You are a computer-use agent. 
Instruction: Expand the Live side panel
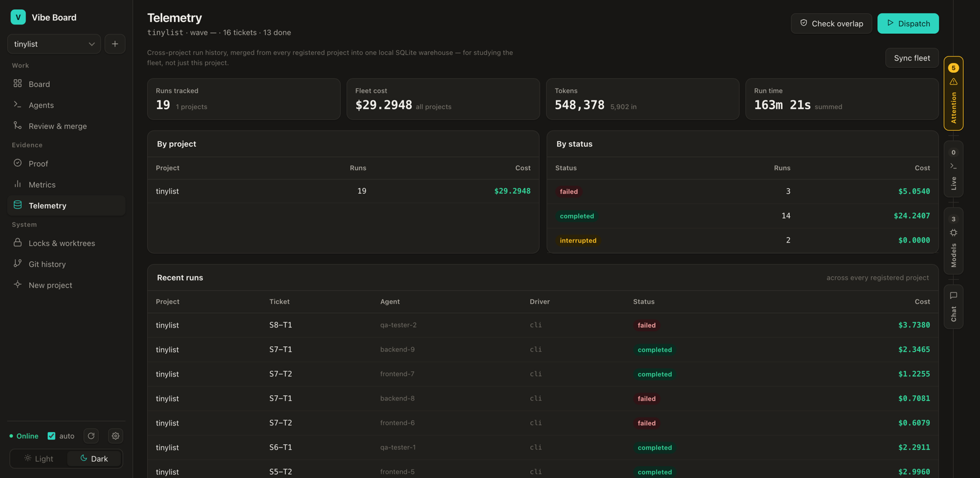[x=953, y=169]
